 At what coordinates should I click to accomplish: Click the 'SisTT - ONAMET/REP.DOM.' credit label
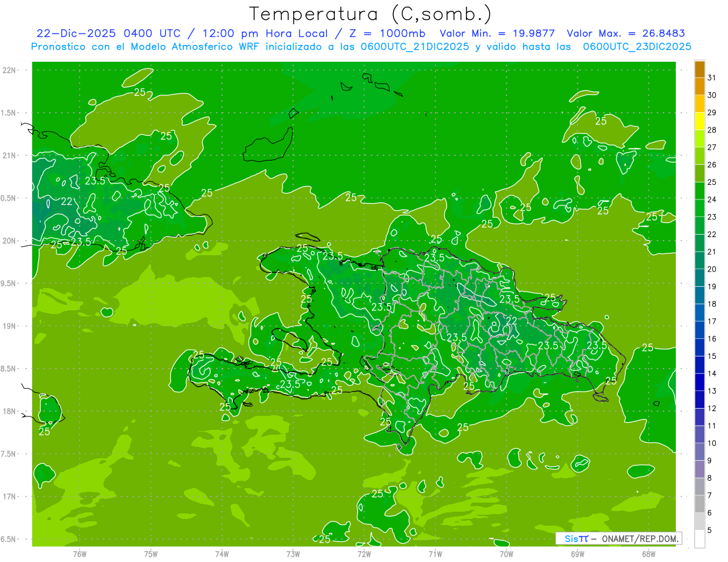(x=619, y=538)
